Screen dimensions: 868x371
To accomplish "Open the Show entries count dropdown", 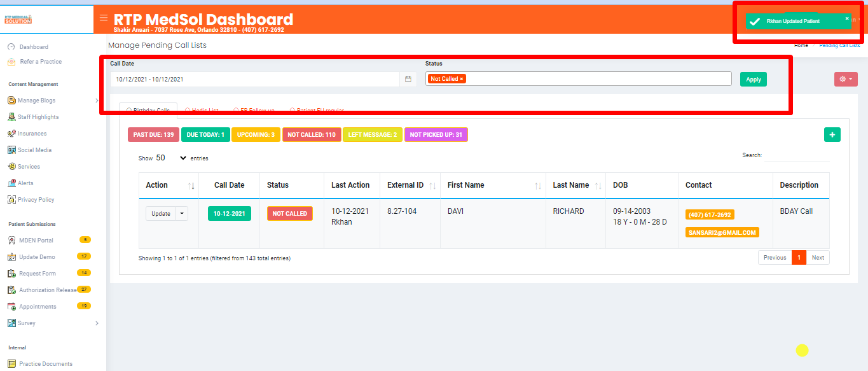I will (x=172, y=158).
